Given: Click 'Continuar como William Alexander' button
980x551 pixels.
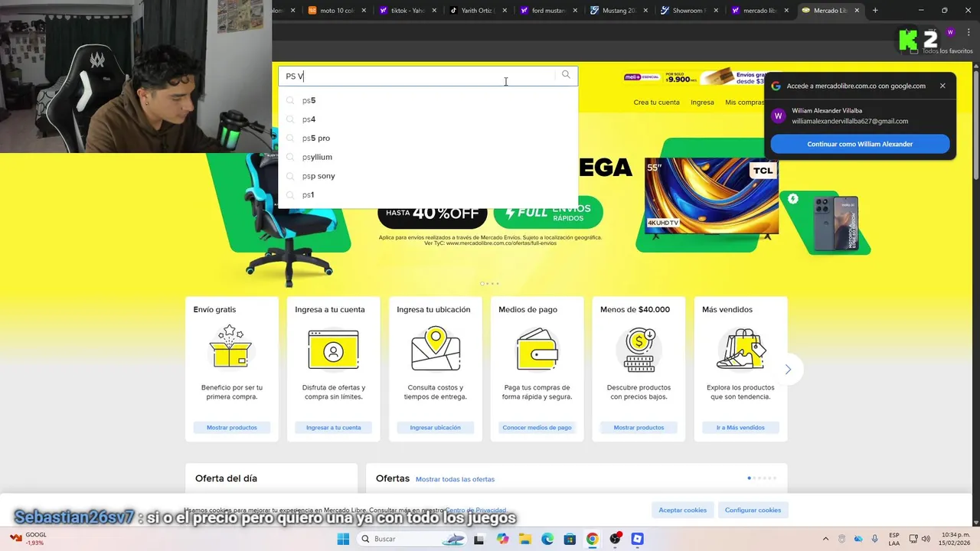Looking at the screenshot, I should pyautogui.click(x=860, y=144).
